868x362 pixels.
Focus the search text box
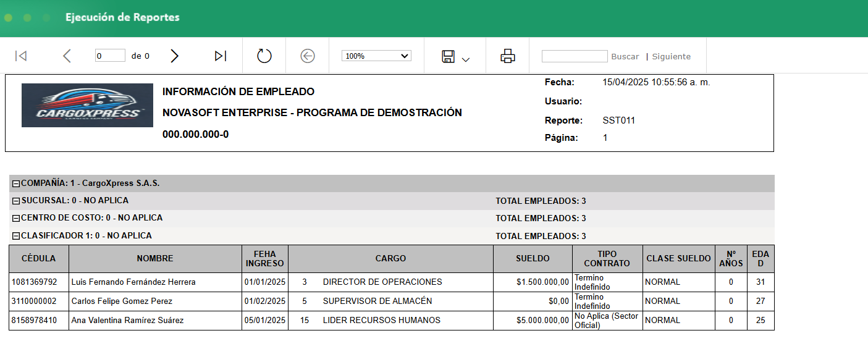(x=575, y=56)
